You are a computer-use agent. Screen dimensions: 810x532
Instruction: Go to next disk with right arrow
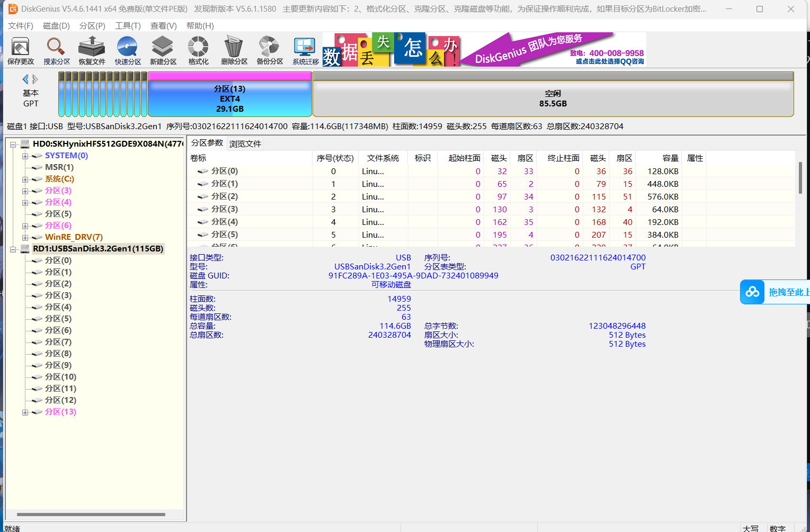(35, 79)
